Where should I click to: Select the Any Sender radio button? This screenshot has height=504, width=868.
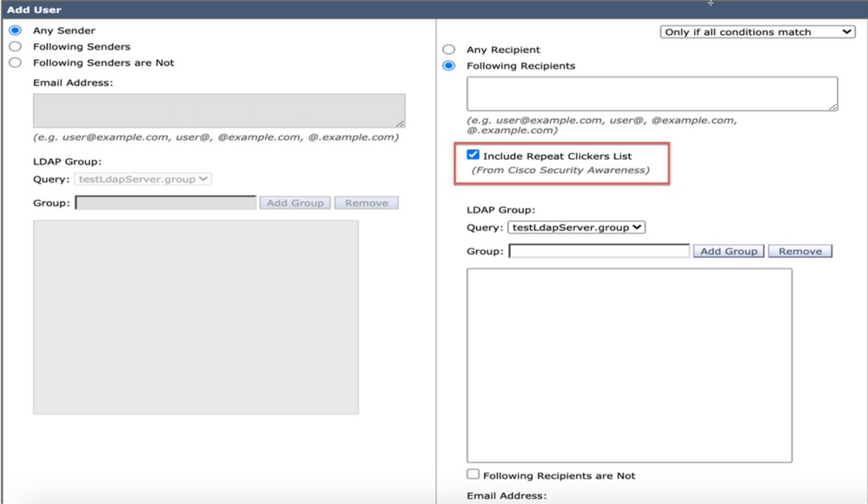(13, 29)
